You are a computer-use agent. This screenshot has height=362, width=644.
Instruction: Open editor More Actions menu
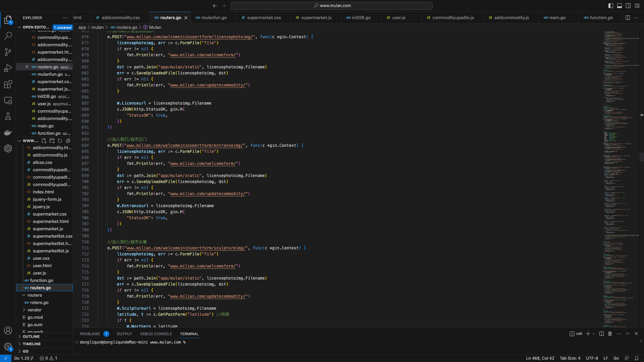pos(636,17)
